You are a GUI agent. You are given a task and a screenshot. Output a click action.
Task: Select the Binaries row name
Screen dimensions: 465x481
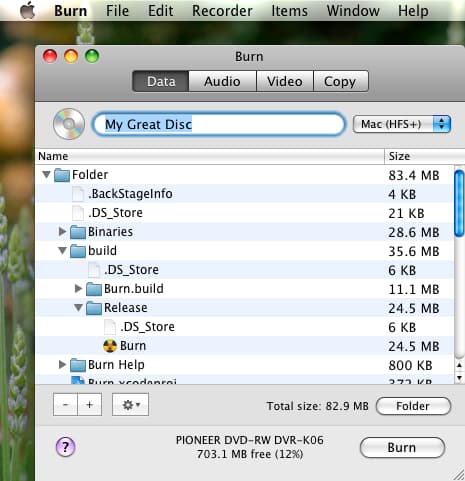[x=110, y=232]
